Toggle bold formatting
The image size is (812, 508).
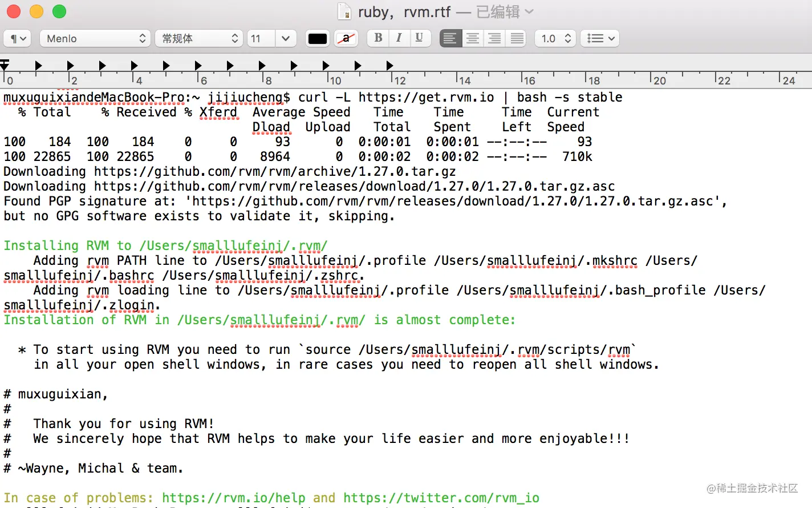pyautogui.click(x=377, y=38)
